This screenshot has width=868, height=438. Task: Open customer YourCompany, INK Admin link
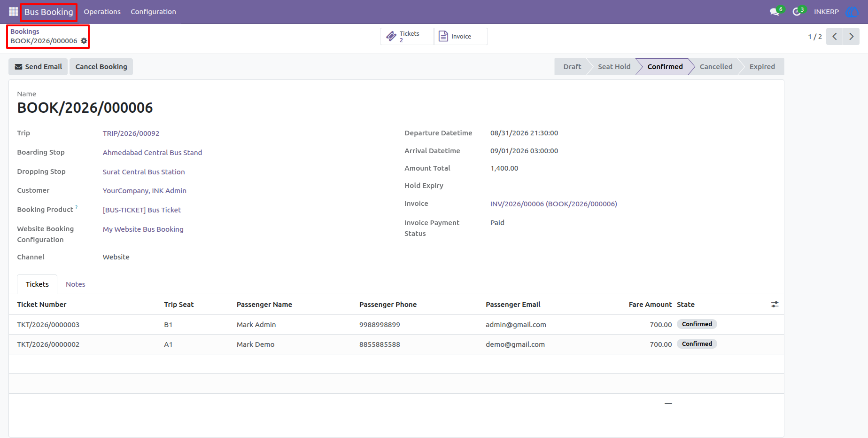coord(145,191)
